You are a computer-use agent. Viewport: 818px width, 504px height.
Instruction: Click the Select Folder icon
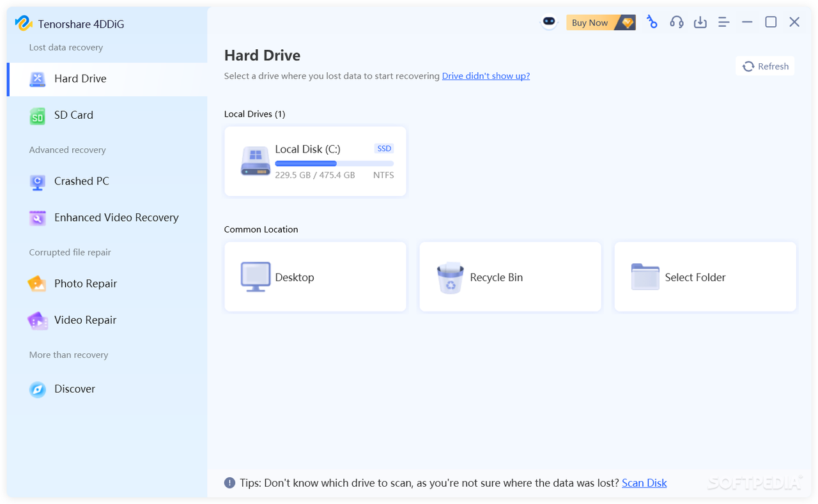coord(645,277)
